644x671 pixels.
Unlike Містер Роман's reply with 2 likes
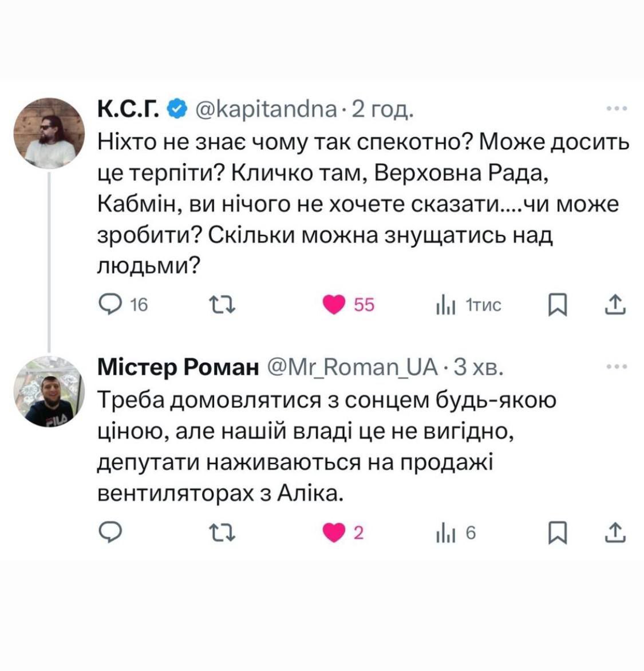point(334,533)
